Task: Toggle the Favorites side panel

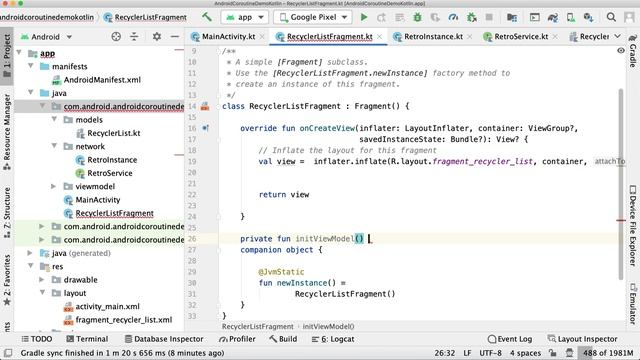Action: 7,280
